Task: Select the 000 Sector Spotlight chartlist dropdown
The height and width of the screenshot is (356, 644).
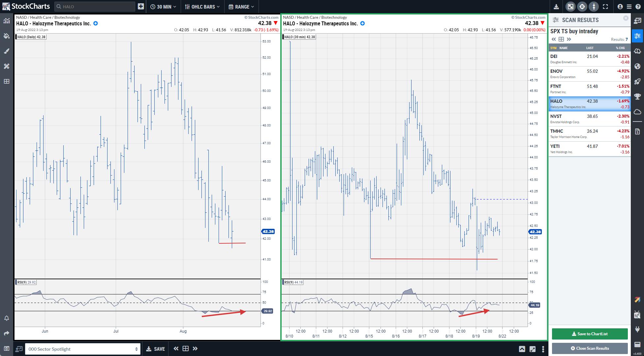Action: [x=82, y=349]
